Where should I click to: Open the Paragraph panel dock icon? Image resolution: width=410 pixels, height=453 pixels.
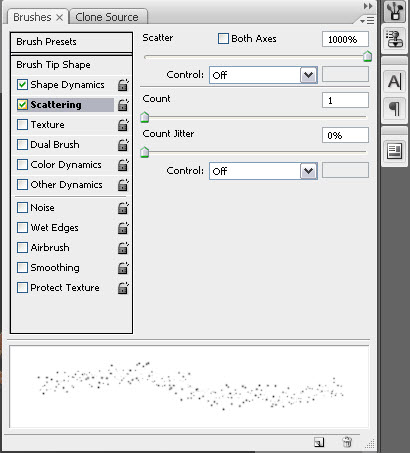pos(395,108)
